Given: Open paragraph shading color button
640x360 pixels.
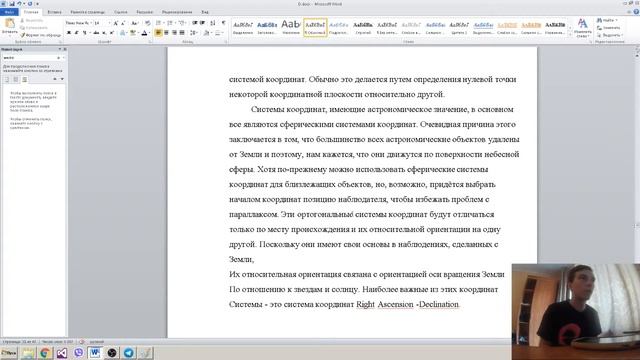Looking at the screenshot, I should pos(207,33).
